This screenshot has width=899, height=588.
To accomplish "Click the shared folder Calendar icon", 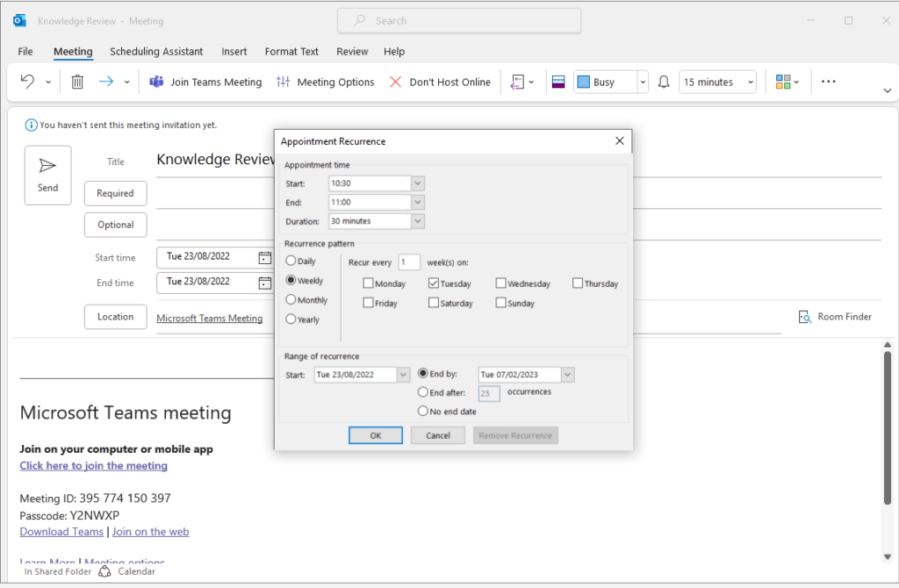I will pyautogui.click(x=104, y=571).
